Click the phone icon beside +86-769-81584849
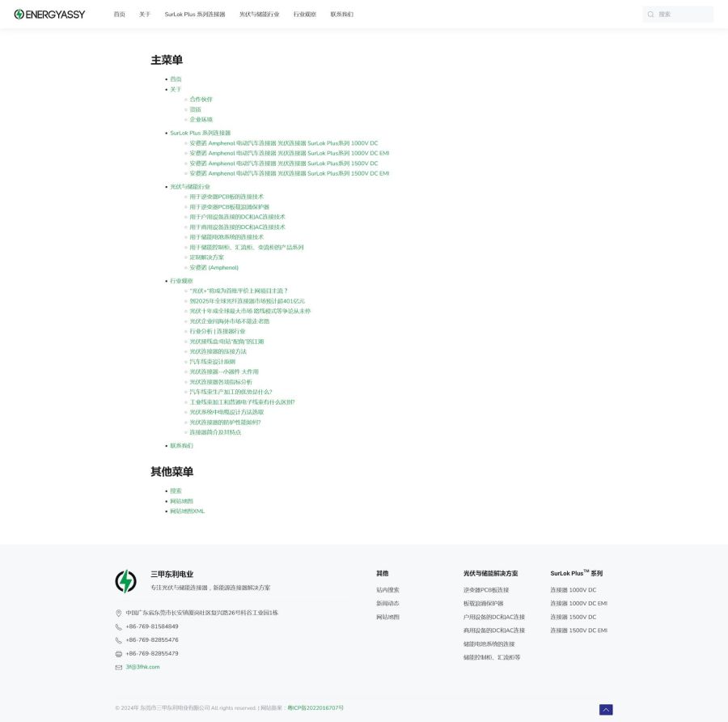This screenshot has width=728, height=722. point(119,626)
